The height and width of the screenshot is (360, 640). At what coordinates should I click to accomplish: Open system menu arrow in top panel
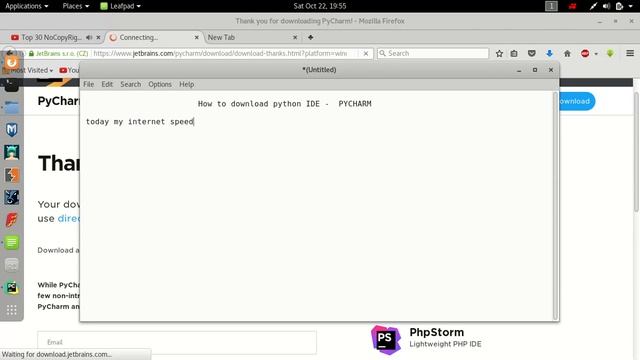(630, 6)
